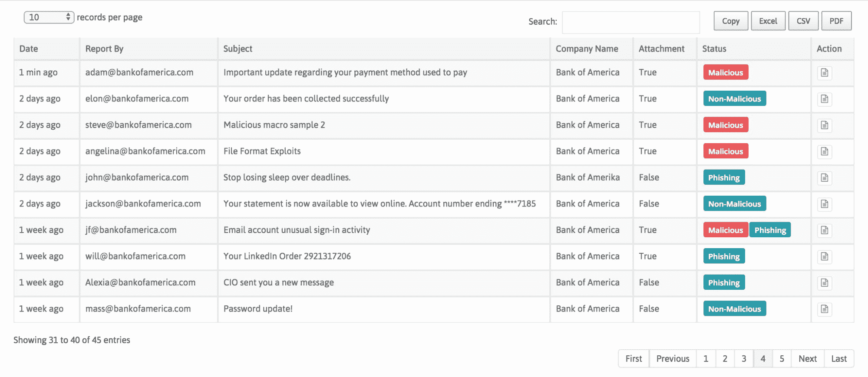
Task: Select subject 'Email account unusual sign-in activity'
Action: pyautogui.click(x=297, y=230)
